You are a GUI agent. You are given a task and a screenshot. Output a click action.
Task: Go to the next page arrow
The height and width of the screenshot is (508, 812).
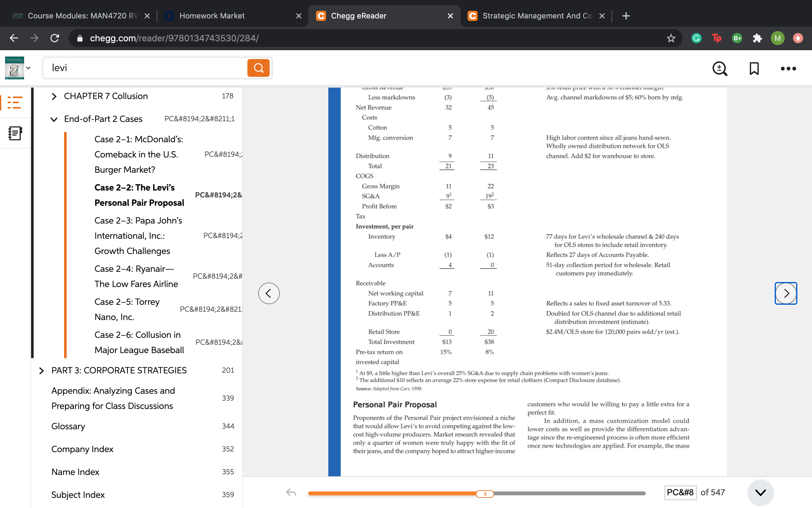click(x=786, y=293)
